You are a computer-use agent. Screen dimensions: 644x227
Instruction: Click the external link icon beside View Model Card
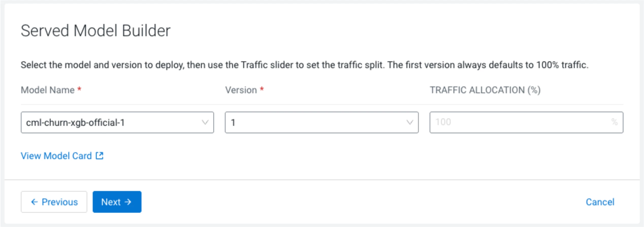coord(100,156)
